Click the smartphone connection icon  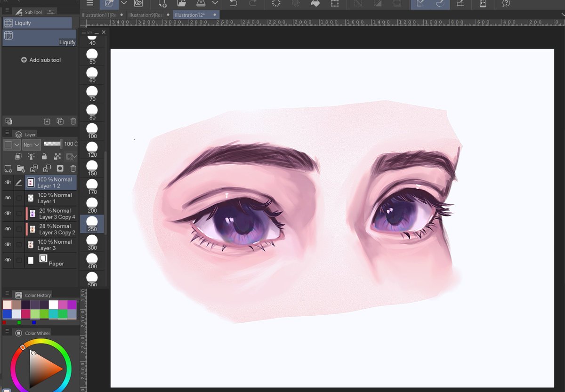pos(483,3)
